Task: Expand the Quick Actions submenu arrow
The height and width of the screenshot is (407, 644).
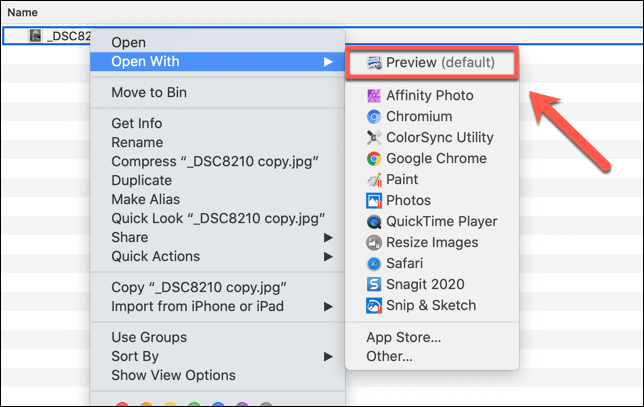Action: point(328,256)
